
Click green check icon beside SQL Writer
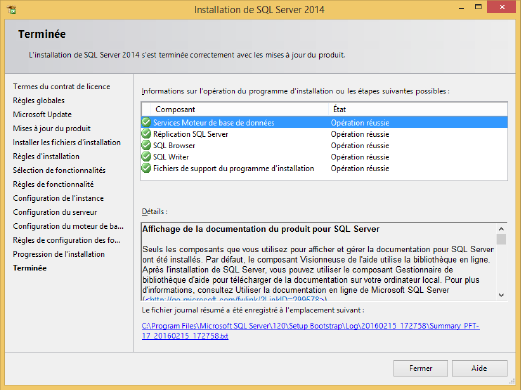tap(146, 157)
